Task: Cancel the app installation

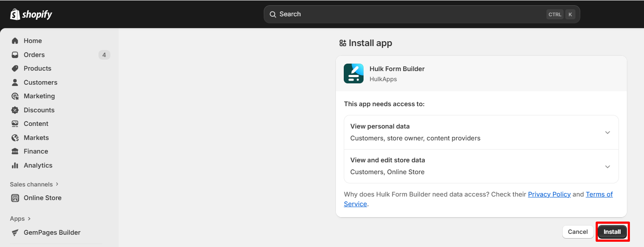Action: click(x=578, y=232)
